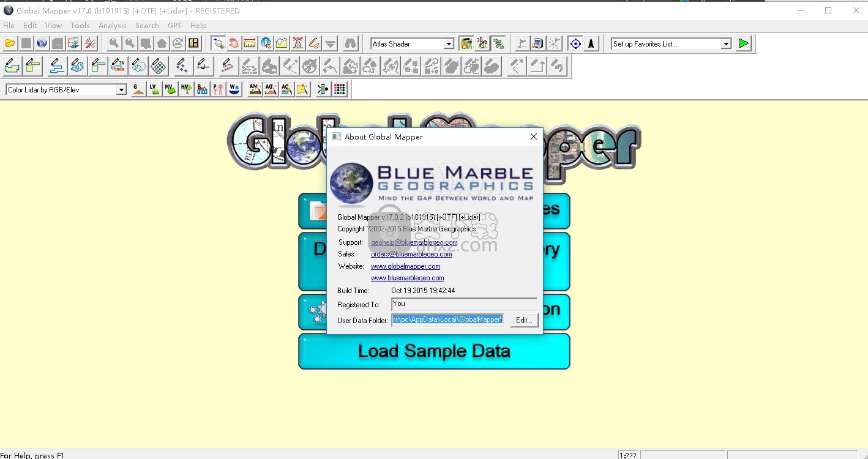Select the Path Profile tool
This screenshot has width=868, height=459.
282,43
